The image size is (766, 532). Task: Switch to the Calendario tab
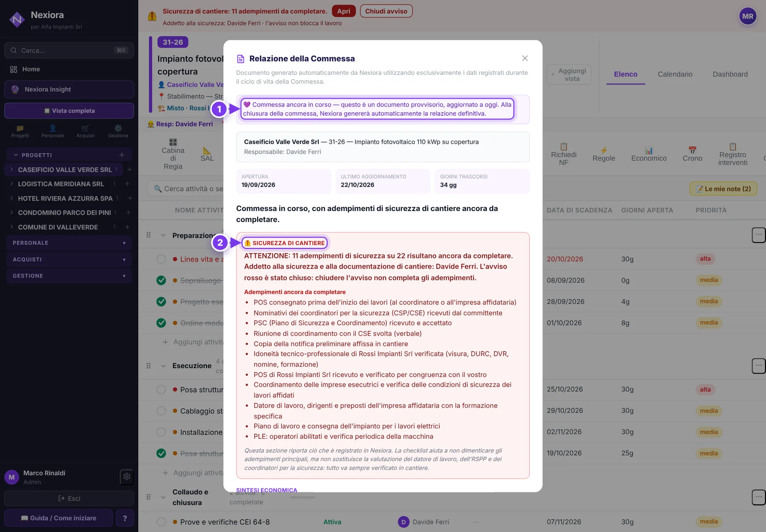(675, 74)
